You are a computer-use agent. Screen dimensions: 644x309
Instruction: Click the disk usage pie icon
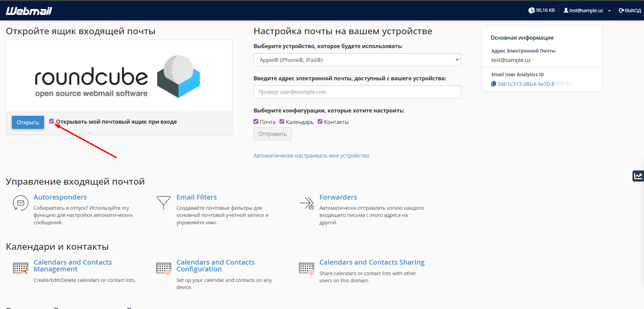[532, 11]
